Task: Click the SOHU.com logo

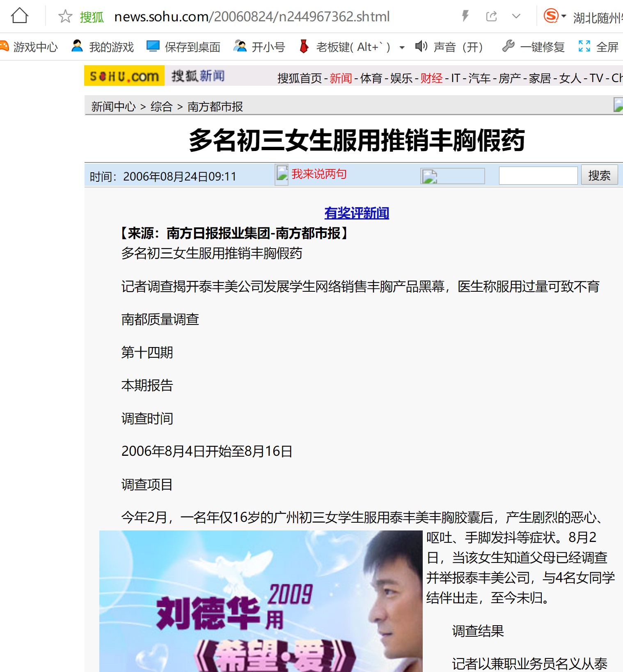Action: pyautogui.click(x=124, y=75)
